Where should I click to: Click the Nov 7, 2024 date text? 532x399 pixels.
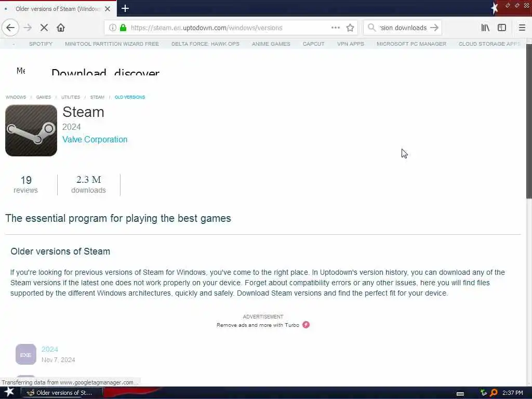(58, 360)
